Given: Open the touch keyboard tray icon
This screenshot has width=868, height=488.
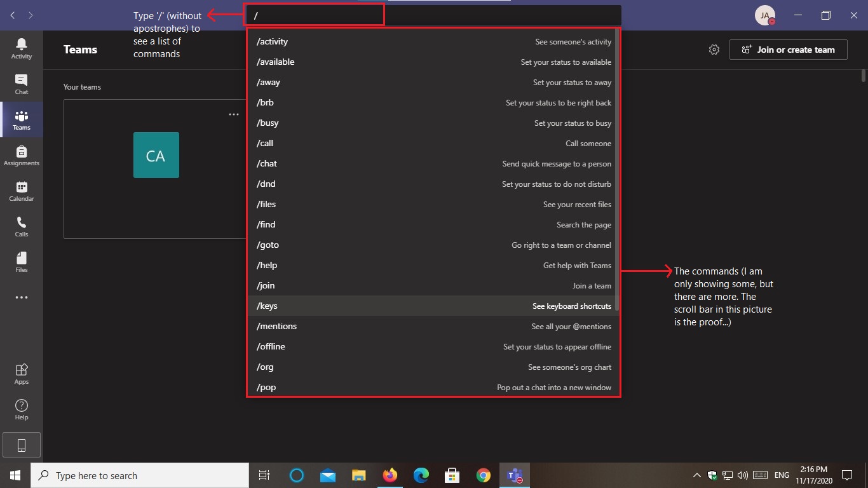Looking at the screenshot, I should click(760, 475).
